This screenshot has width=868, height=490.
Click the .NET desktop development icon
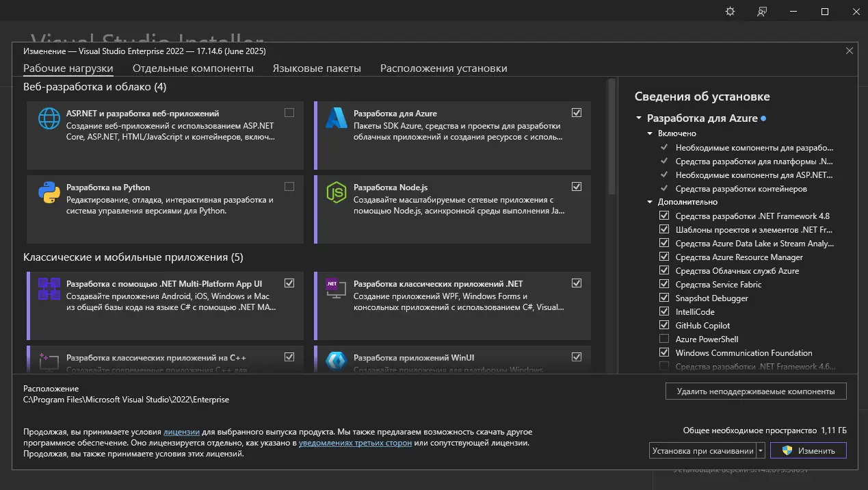[x=334, y=287]
